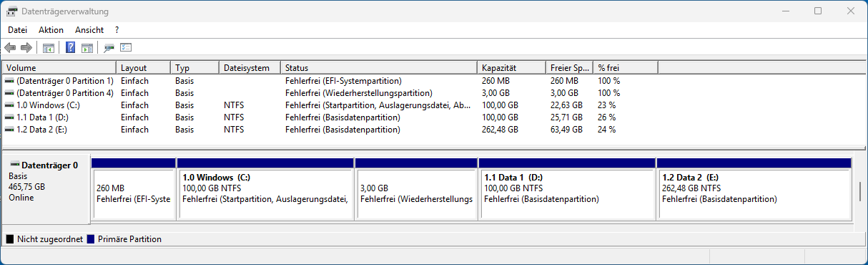This screenshot has width=868, height=265.
Task: Open Help via blue question mark icon
Action: (x=71, y=48)
